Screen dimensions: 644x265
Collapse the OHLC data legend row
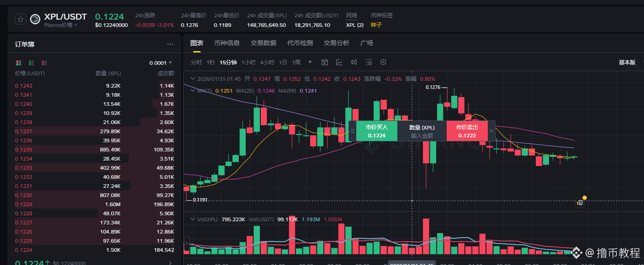point(192,79)
